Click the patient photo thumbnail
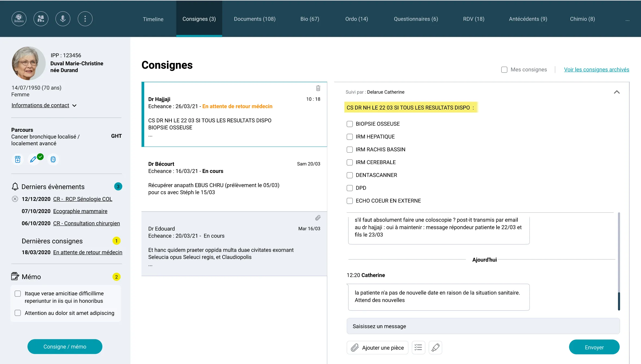 28,63
